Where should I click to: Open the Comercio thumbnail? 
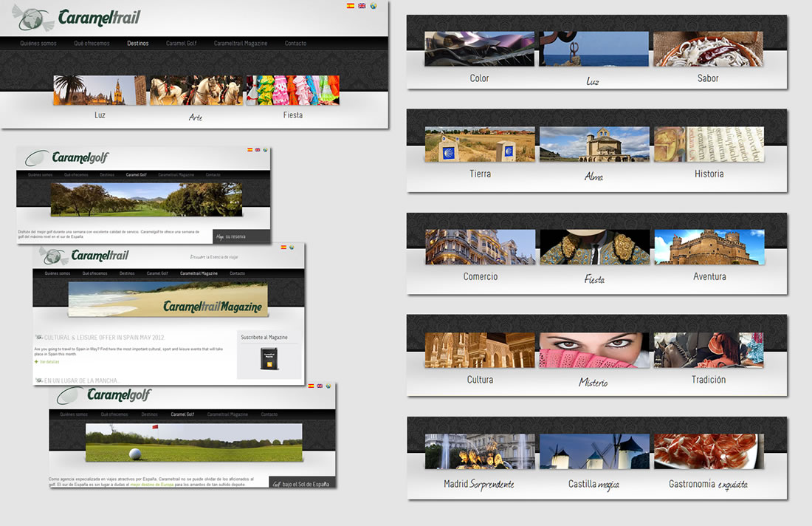tap(481, 247)
